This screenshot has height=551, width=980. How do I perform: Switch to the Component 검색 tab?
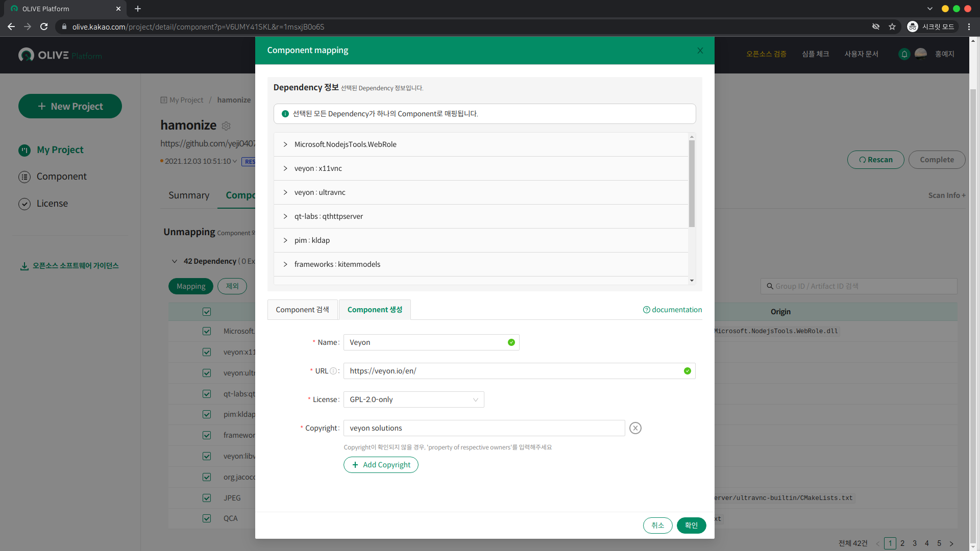302,310
